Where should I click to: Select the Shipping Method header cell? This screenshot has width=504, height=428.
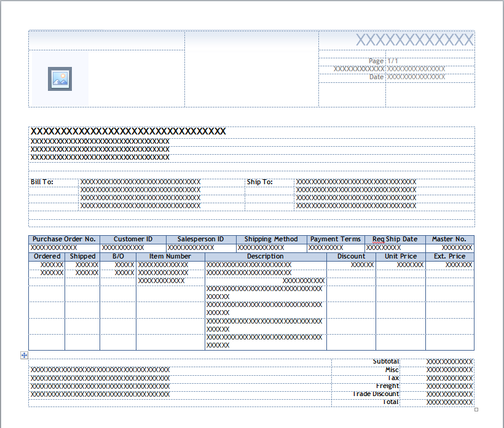pyautogui.click(x=269, y=239)
